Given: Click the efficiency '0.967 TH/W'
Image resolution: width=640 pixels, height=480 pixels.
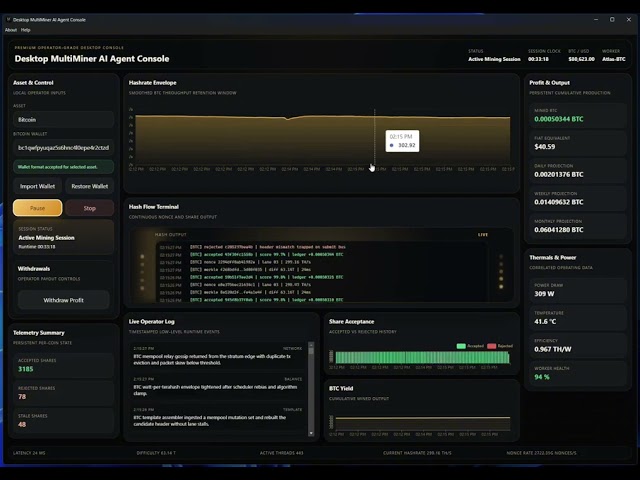Looking at the screenshot, I should [x=553, y=349].
